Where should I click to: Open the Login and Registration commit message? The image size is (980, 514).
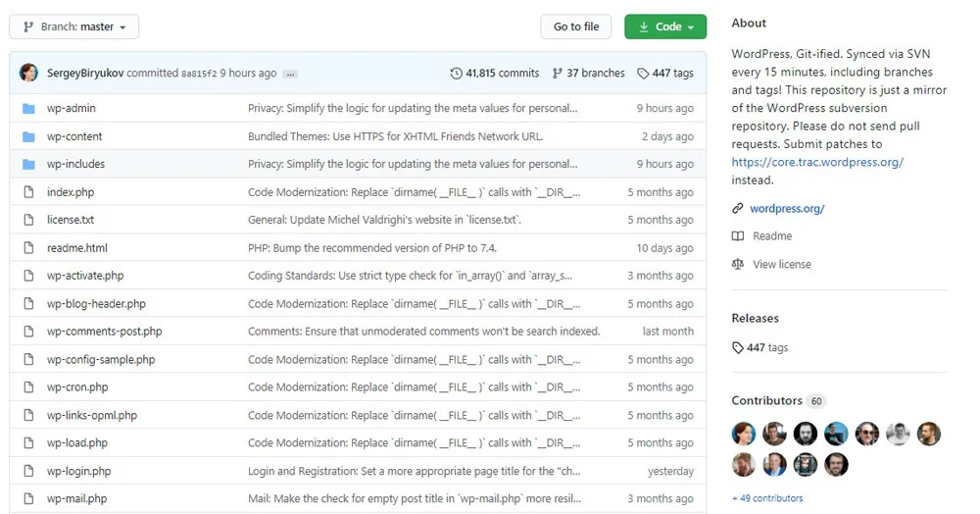pyautogui.click(x=414, y=470)
